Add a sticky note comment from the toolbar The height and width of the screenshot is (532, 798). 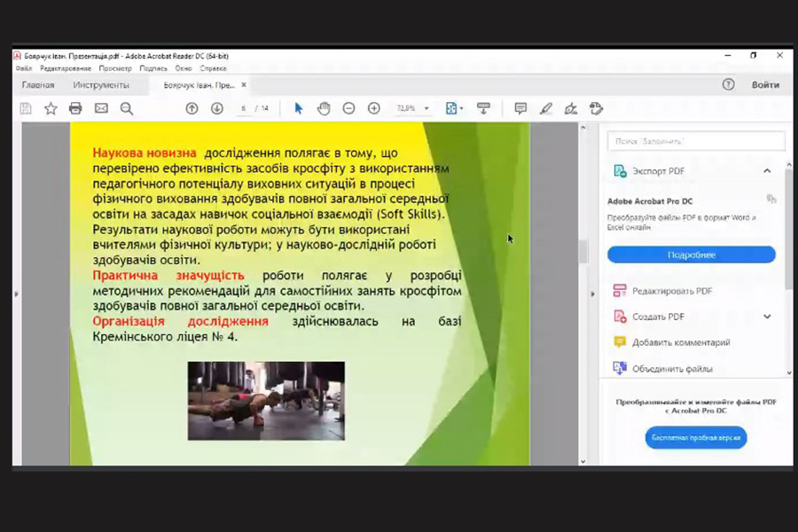520,108
